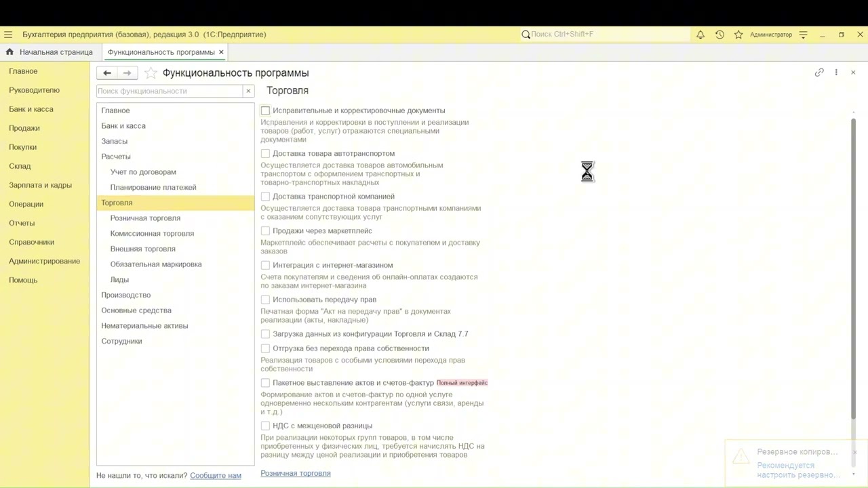868x488 pixels.
Task: Select Учет по договорам item
Action: tap(176, 172)
